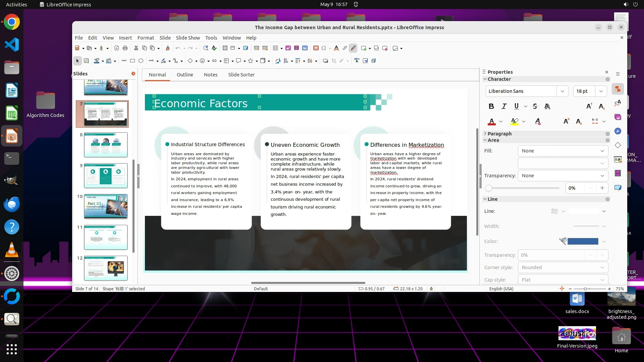Click the Insert Text Box icon
Screen dimensions: 644x362
[316, 48]
